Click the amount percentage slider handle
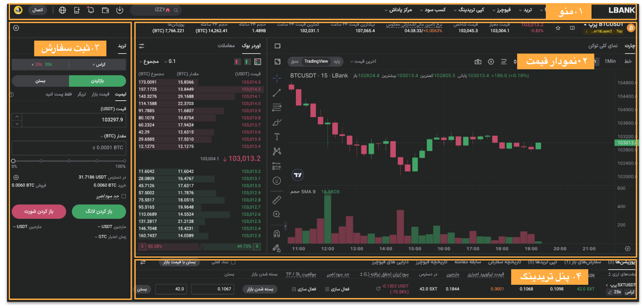The image size is (644, 305). coord(13,161)
